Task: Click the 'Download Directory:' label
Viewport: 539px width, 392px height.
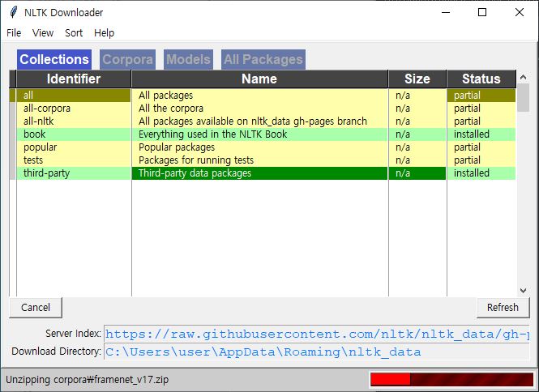Action: 57,352
